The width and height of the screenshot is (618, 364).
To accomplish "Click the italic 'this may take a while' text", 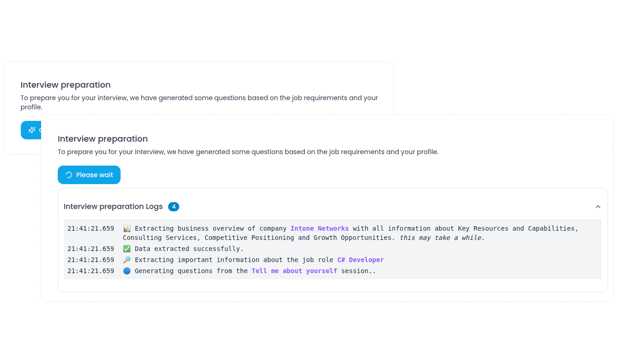I will (442, 238).
